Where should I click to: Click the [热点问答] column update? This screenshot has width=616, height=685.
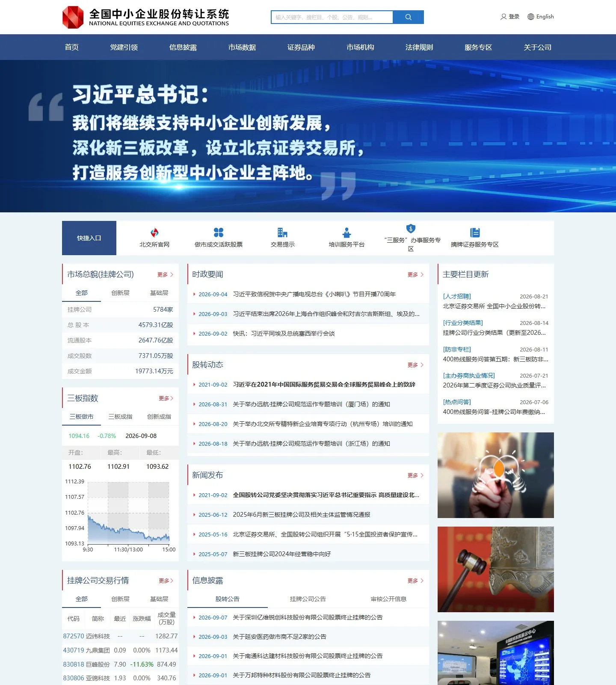pyautogui.click(x=457, y=402)
